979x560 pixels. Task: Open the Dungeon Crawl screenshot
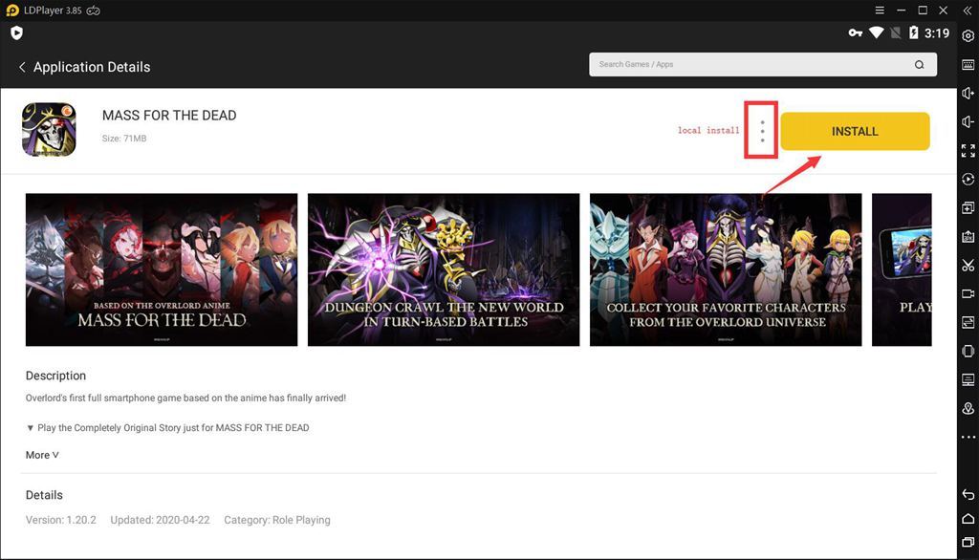click(444, 269)
